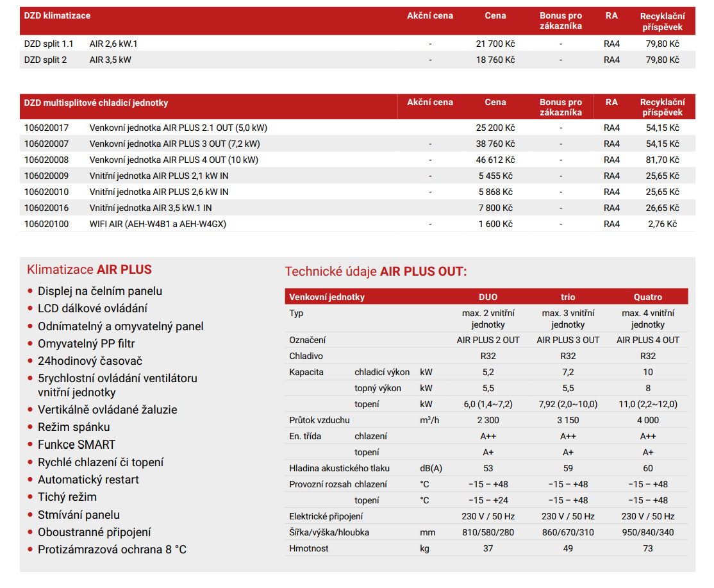Click the 46 612 Kč price cell
This screenshot has height=588, width=714.
tap(495, 160)
